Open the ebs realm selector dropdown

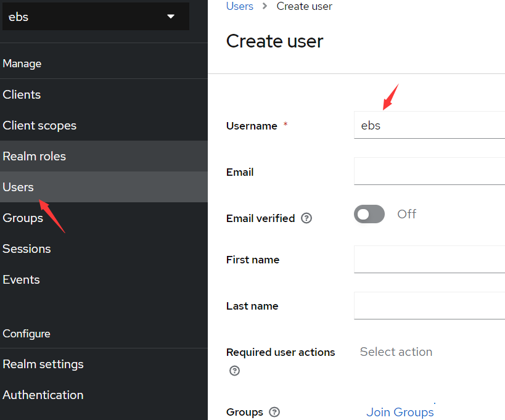(96, 17)
